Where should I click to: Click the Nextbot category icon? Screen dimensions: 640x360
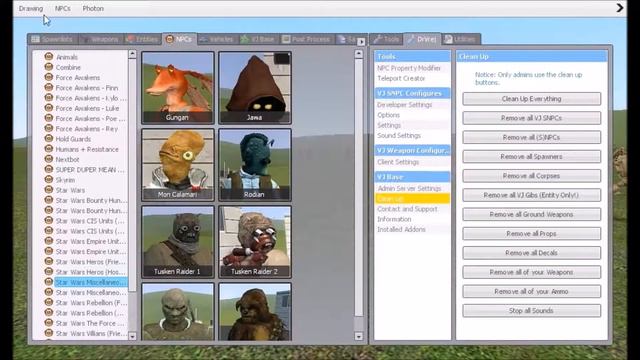coord(49,159)
